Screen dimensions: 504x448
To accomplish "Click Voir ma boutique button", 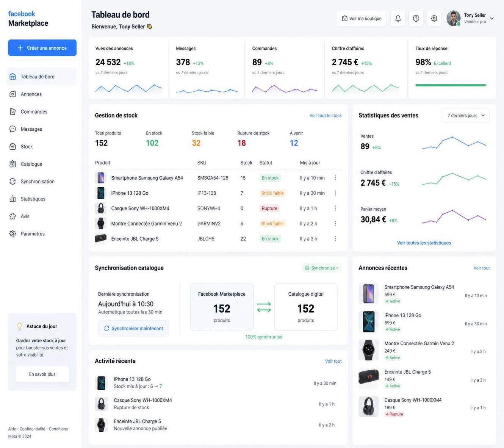I will (x=362, y=18).
